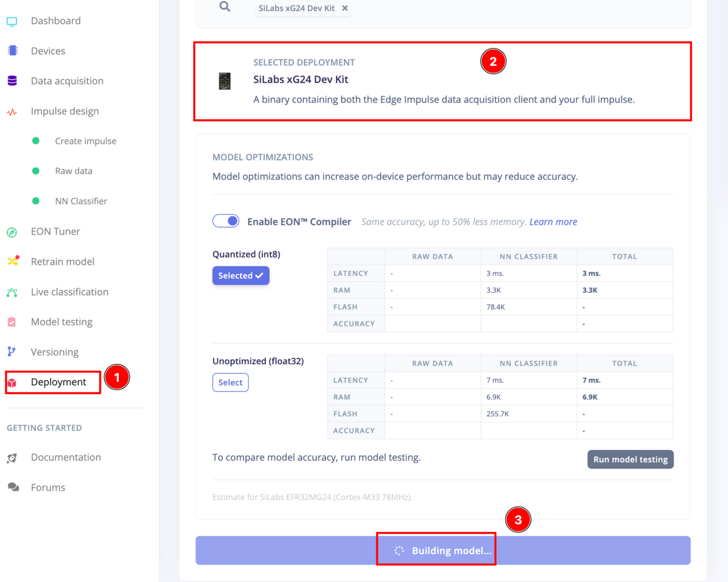Follow the Learn more link
Viewport: 728px width, 582px height.
coord(553,222)
